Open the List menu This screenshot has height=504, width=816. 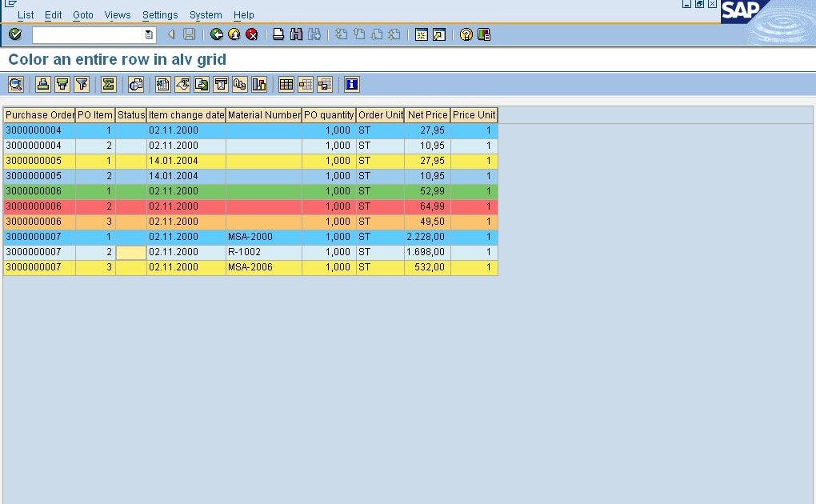tap(25, 14)
